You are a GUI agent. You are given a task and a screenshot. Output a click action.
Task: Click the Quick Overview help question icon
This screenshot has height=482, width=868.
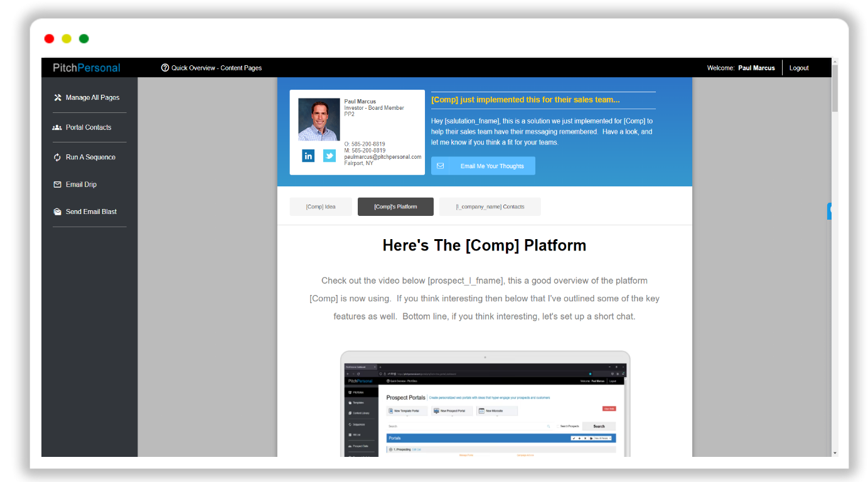165,68
